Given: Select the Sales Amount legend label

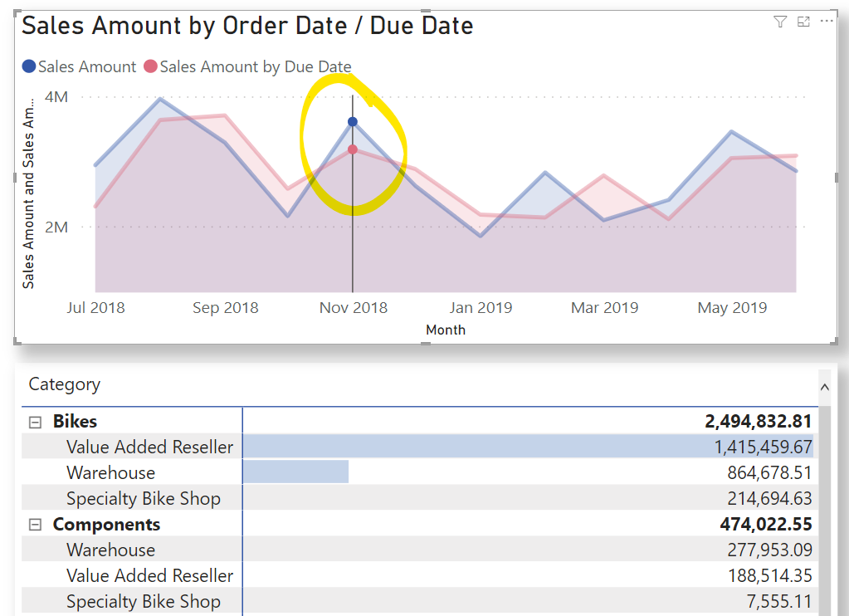Looking at the screenshot, I should 86,66.
